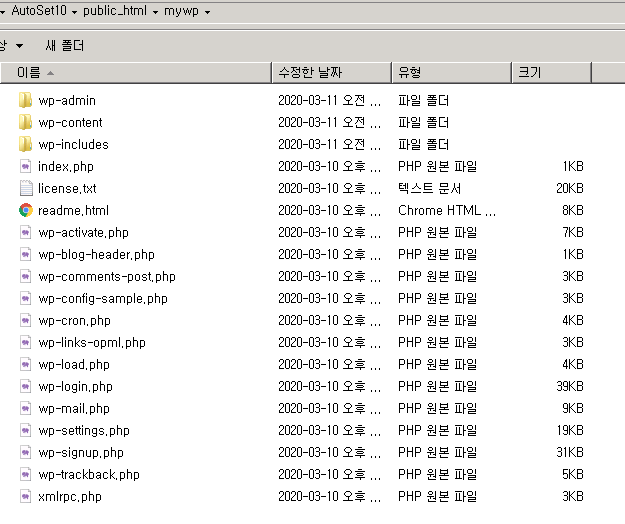Click the wp-signup.php file icon
This screenshot has width=625, height=524.
pos(26,452)
